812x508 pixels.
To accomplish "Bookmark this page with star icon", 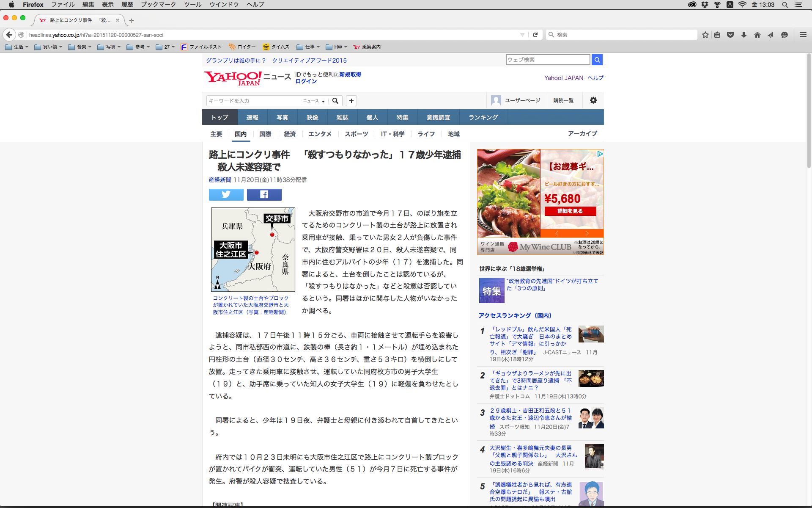I will 705,35.
